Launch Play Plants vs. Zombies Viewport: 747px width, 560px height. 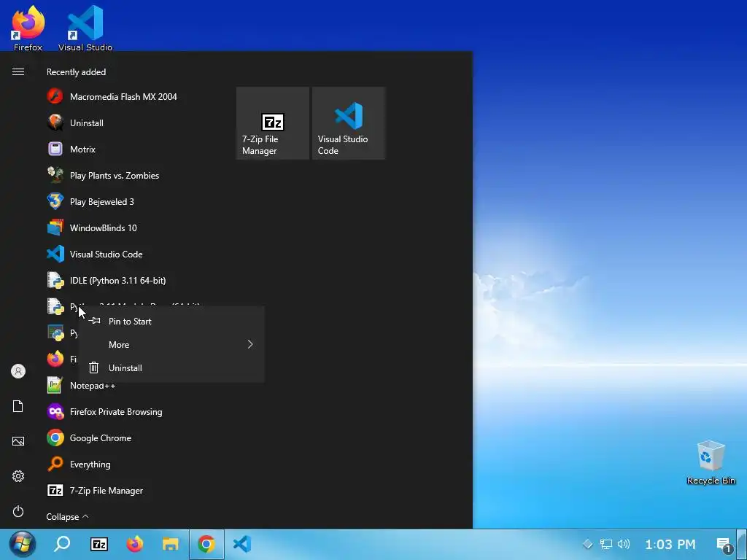[x=103, y=175]
